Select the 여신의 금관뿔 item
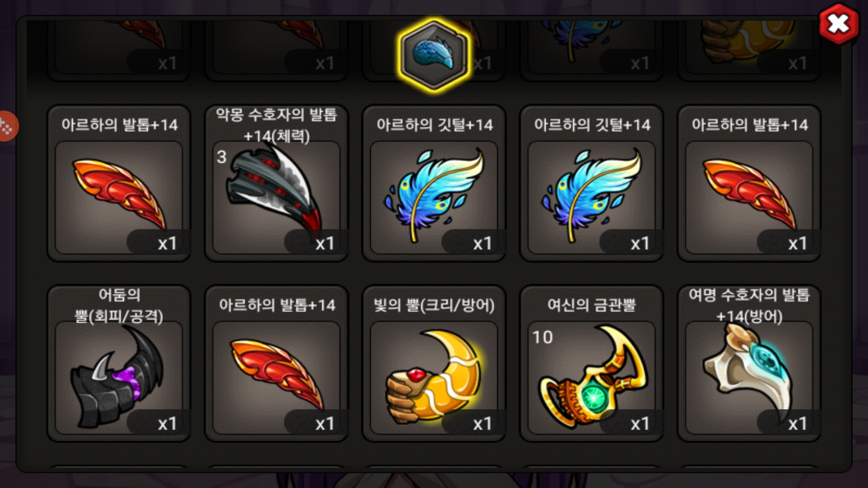The image size is (868, 488). tap(591, 363)
